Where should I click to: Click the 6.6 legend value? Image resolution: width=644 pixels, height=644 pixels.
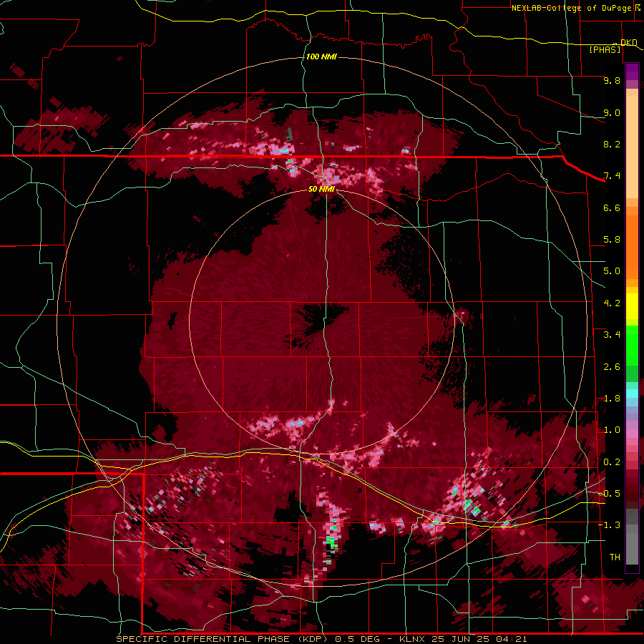(x=612, y=208)
